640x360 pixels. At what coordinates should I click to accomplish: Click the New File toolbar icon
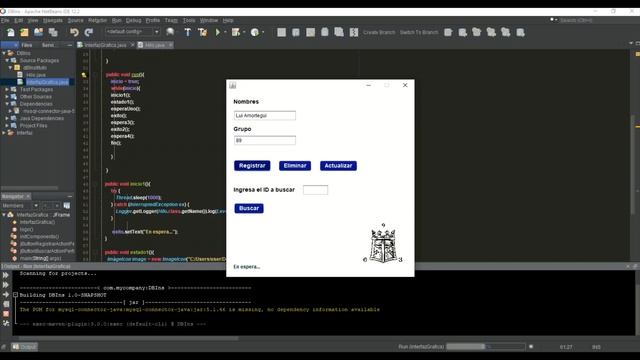click(x=10, y=32)
